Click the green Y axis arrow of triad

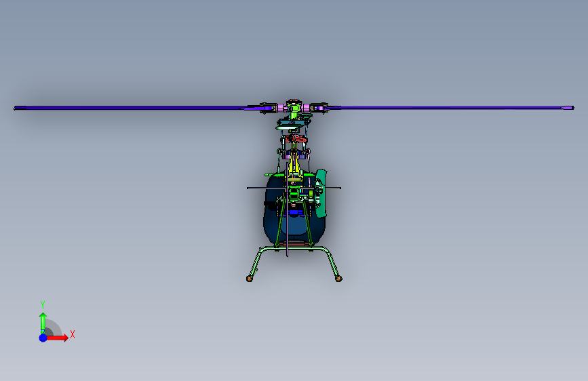pyautogui.click(x=43, y=323)
